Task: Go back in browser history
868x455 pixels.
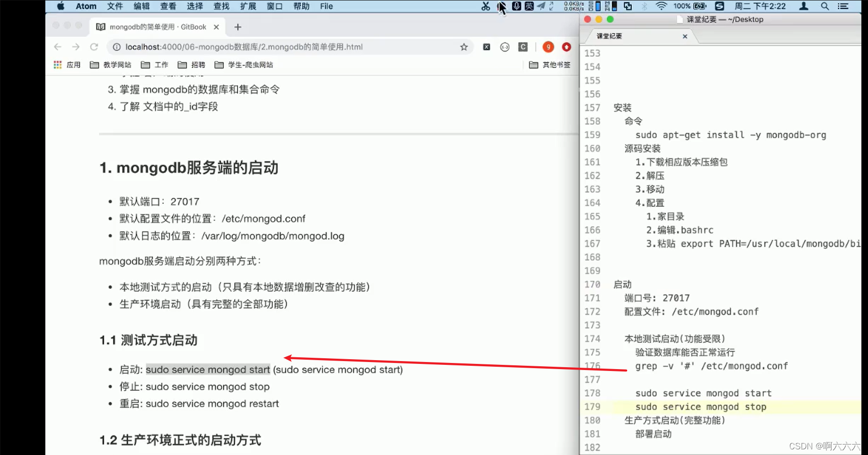Action: (58, 47)
